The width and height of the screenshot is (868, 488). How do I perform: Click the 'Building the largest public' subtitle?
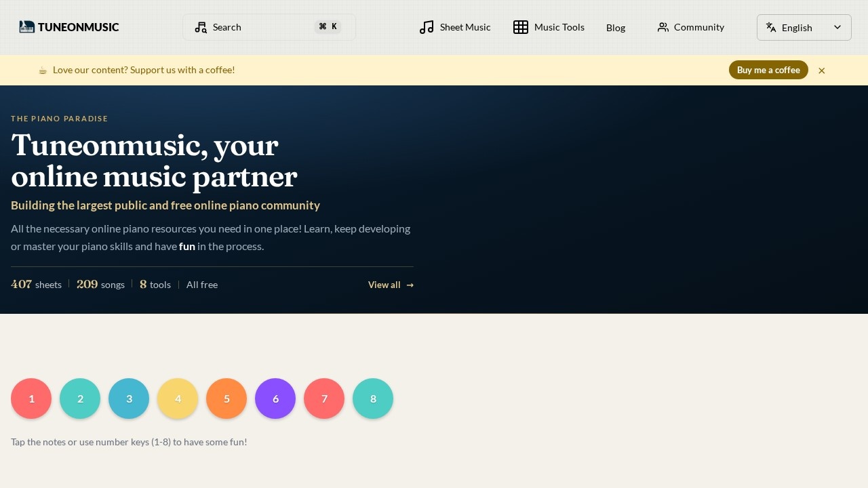[165, 205]
